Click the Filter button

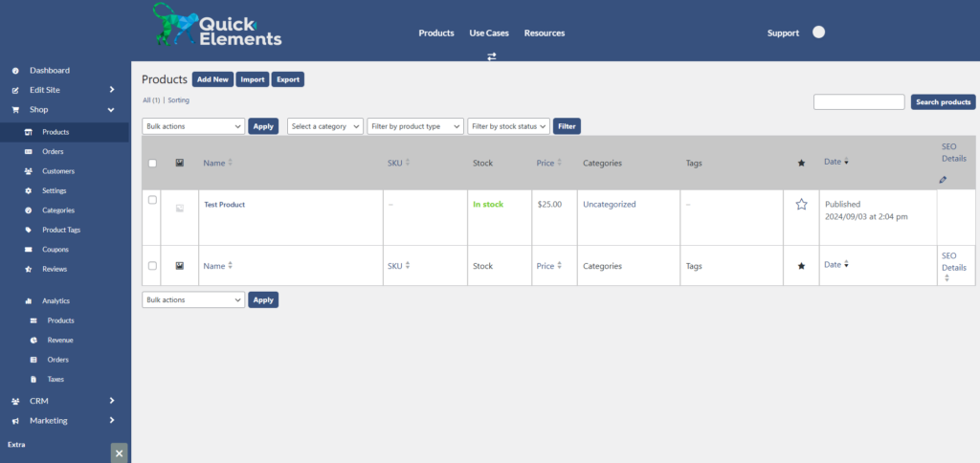(x=567, y=126)
